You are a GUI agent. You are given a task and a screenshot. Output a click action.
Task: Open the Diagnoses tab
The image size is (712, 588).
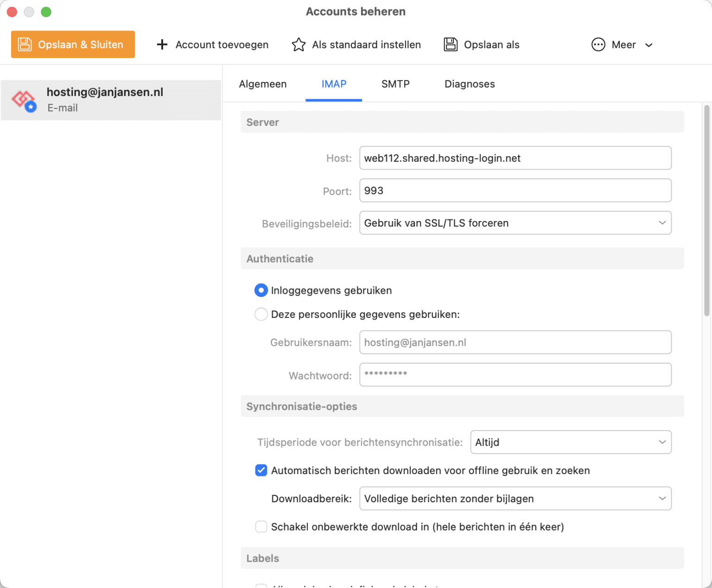point(469,84)
